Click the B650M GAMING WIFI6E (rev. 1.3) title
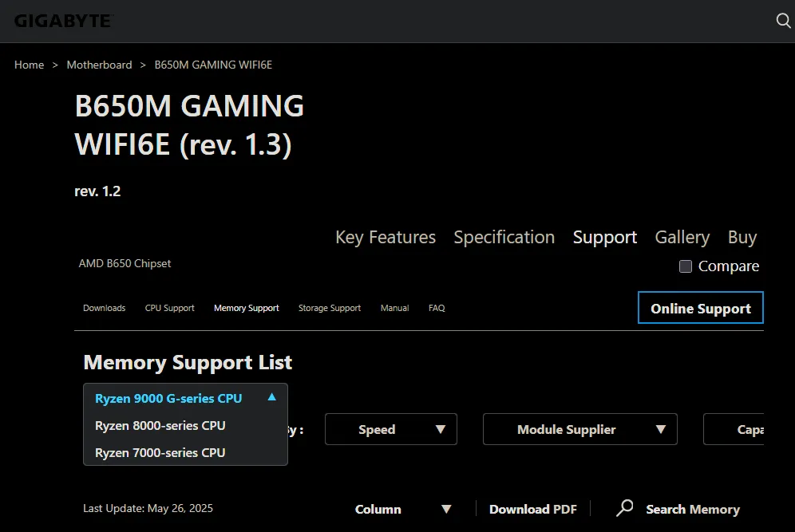This screenshot has width=795, height=532. click(x=189, y=125)
